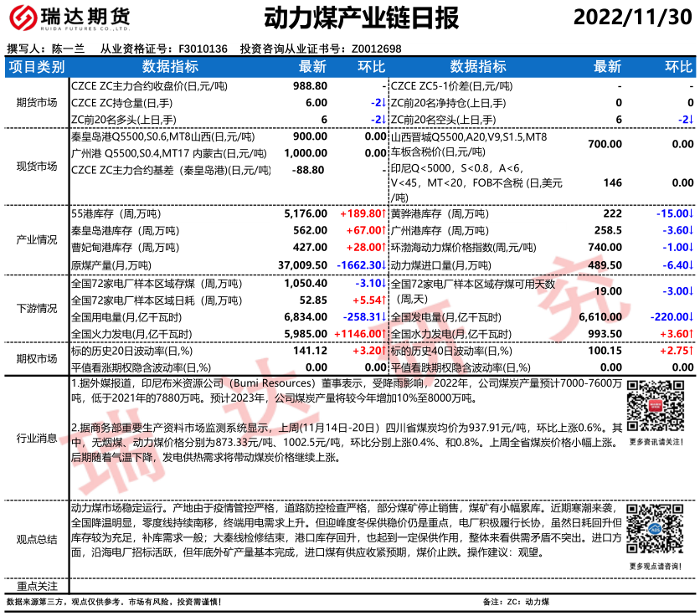Click the red up arrow beside +1146.00

[x=384, y=333]
